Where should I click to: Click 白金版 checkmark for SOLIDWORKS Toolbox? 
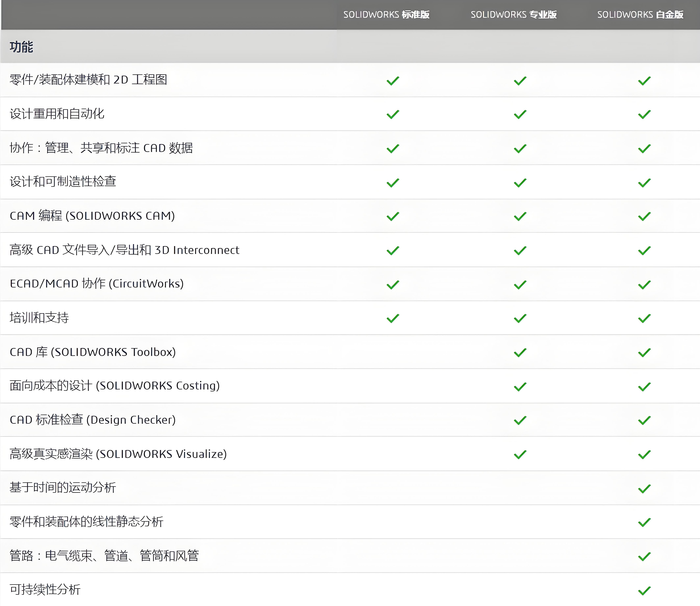coord(645,352)
